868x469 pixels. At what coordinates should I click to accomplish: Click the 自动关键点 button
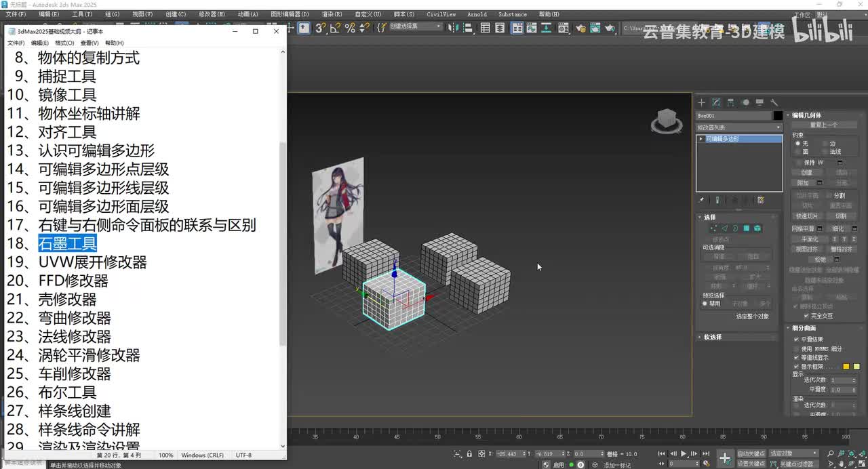pyautogui.click(x=751, y=453)
